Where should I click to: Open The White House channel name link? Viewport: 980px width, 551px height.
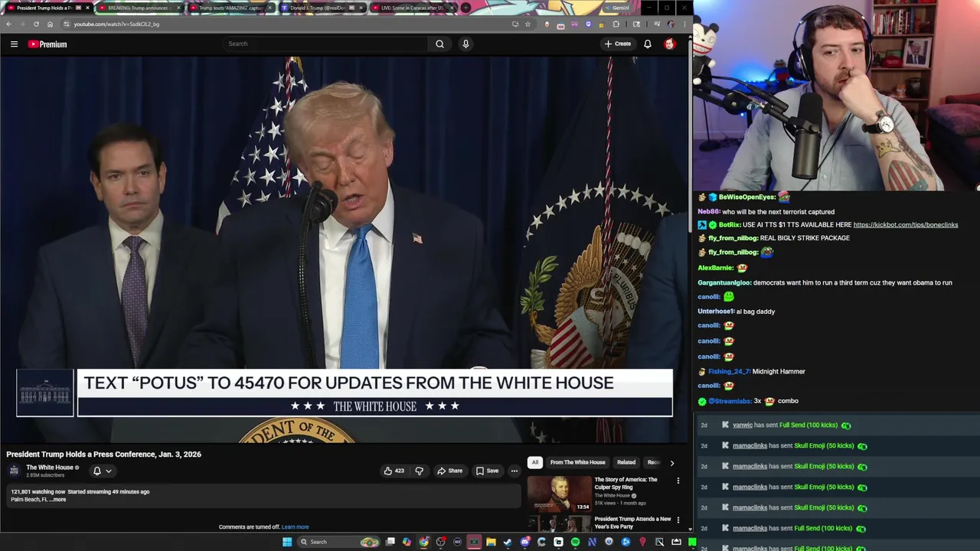tap(50, 468)
